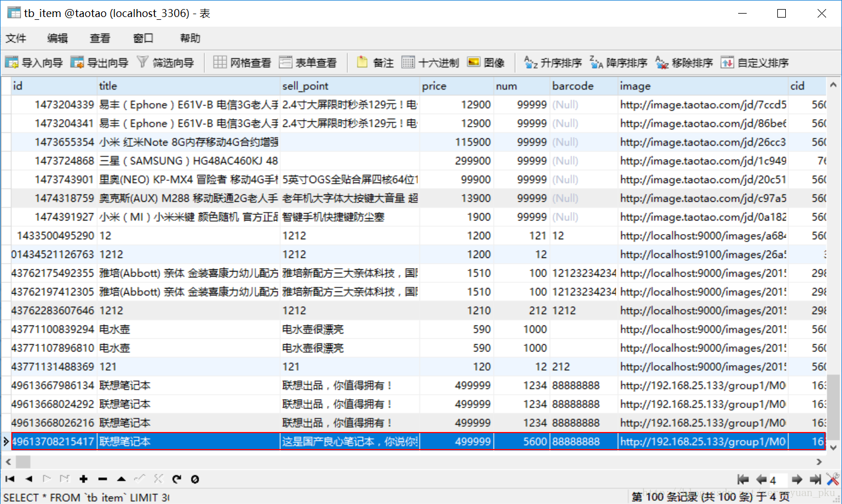Launch the 导出向导 export wizard
842x504 pixels.
(x=99, y=62)
